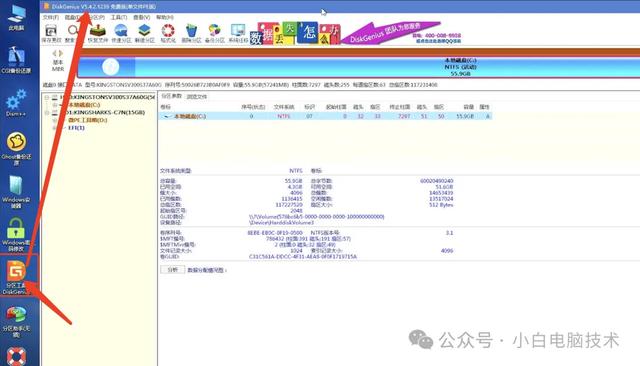Expand the local disk (C:) tree node
The image size is (640, 366).
click(x=55, y=105)
